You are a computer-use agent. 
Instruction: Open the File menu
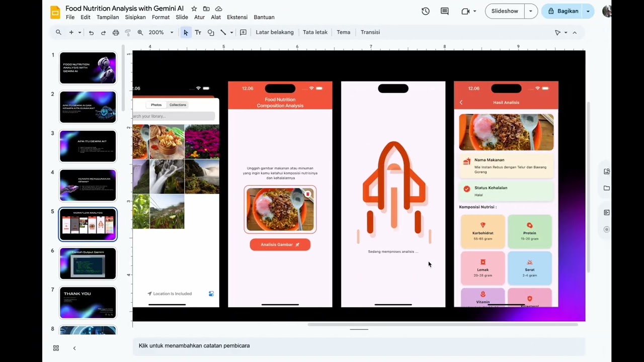70,17
